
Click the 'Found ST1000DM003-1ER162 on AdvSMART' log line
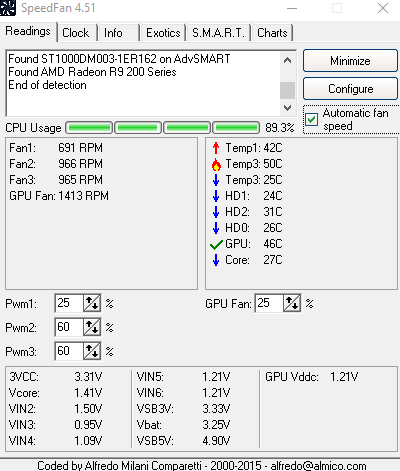119,59
